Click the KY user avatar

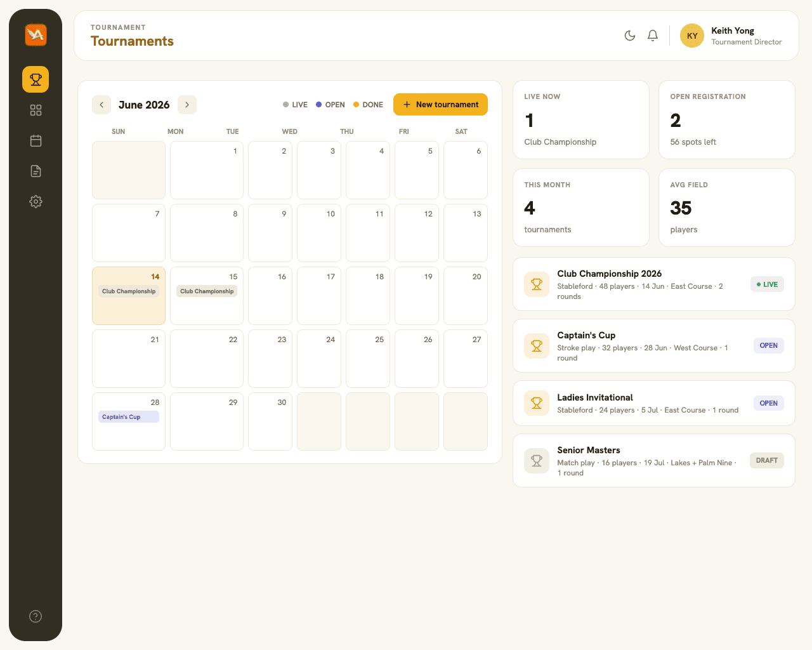(692, 36)
